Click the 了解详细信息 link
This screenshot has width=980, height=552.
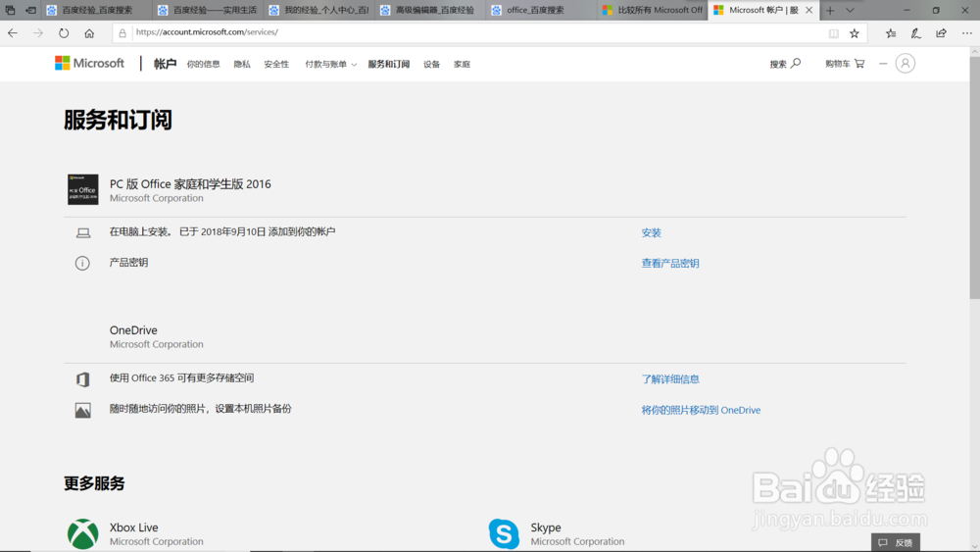(670, 378)
